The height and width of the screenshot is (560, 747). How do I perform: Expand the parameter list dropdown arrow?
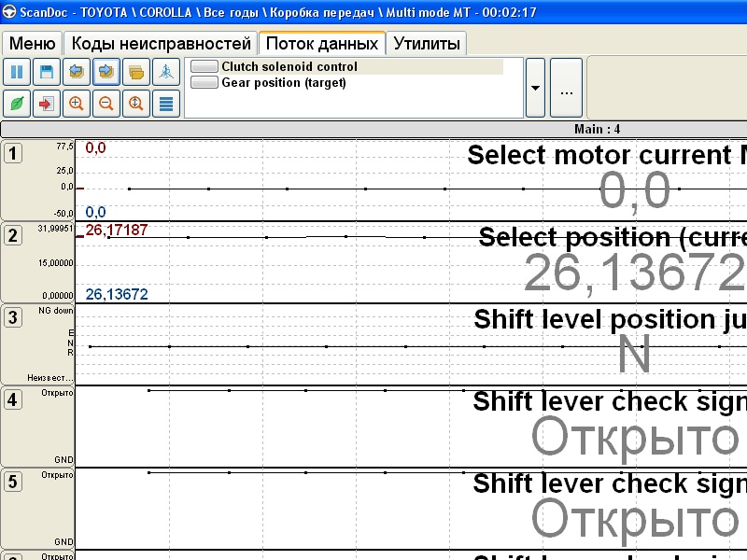535,88
